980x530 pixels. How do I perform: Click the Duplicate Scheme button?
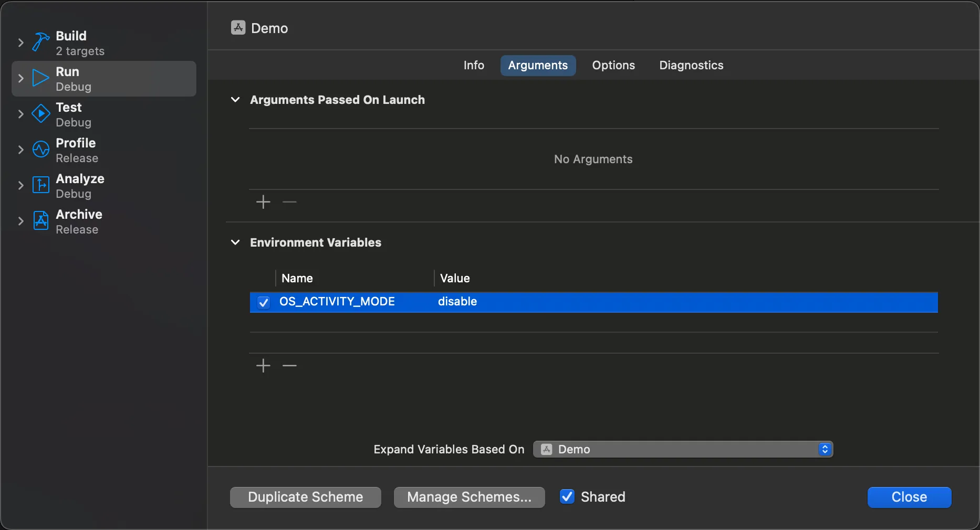coord(306,497)
